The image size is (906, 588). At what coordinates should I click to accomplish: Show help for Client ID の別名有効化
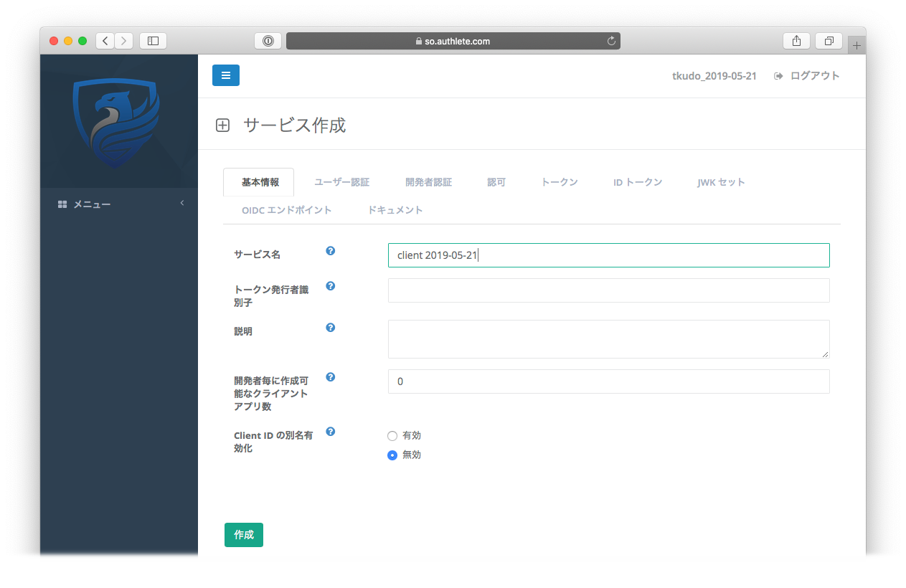[331, 432]
